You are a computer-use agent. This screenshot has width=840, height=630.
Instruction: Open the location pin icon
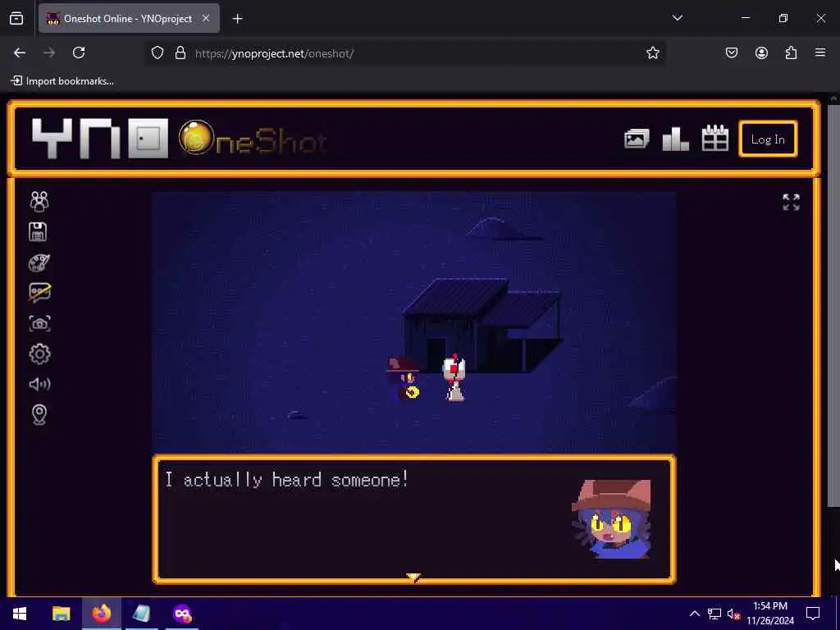39,414
